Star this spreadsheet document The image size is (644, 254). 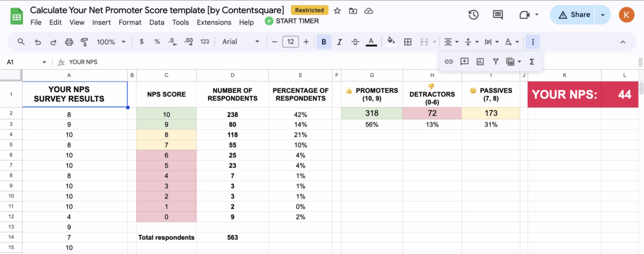[x=337, y=11]
